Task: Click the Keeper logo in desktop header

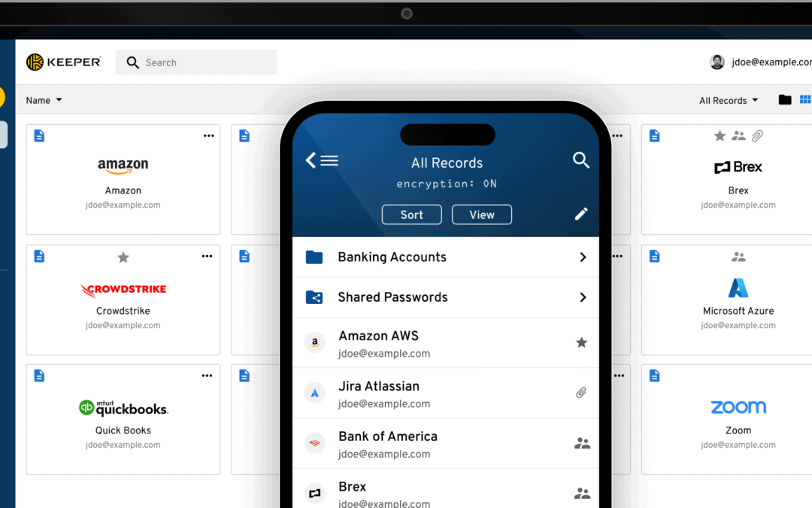Action: pyautogui.click(x=63, y=62)
